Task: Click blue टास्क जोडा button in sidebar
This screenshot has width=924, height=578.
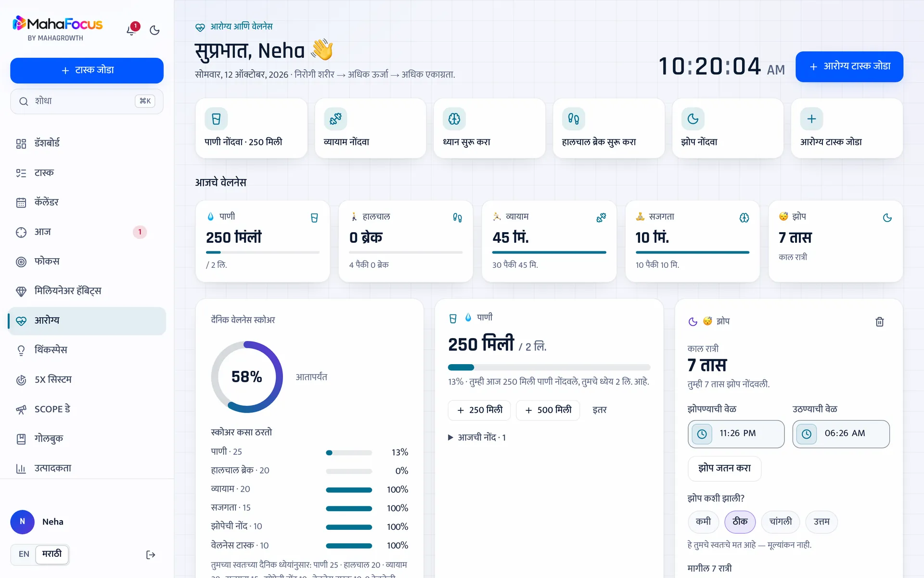Action: click(x=87, y=70)
